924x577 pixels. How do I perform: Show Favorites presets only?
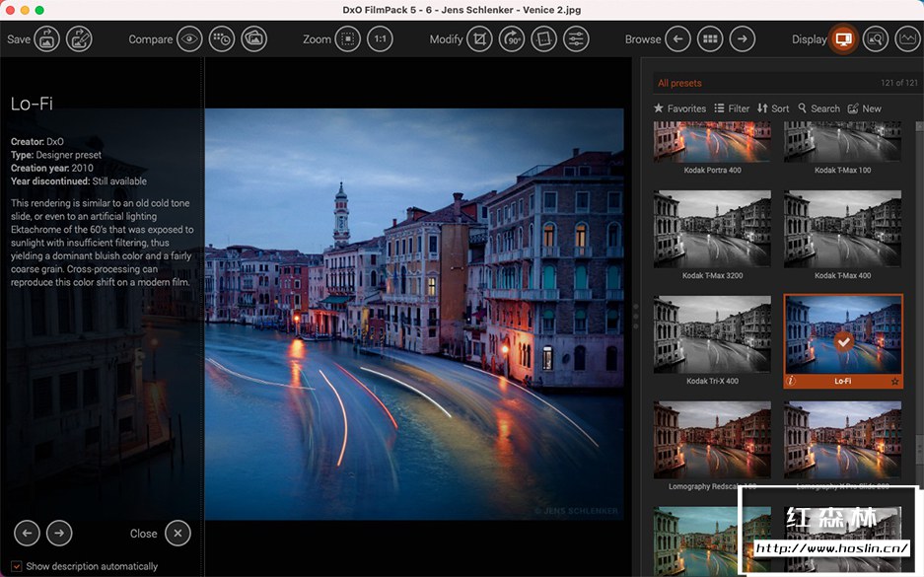tap(679, 108)
